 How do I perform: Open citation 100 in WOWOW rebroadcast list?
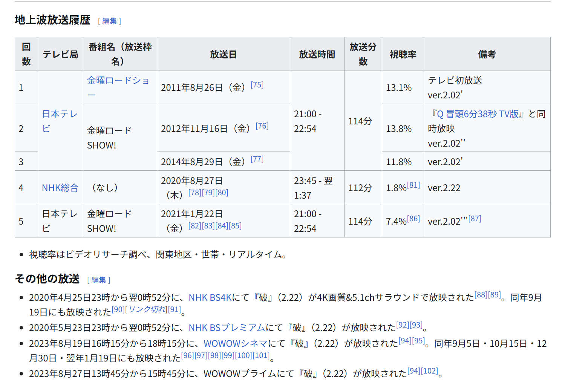coord(244,355)
